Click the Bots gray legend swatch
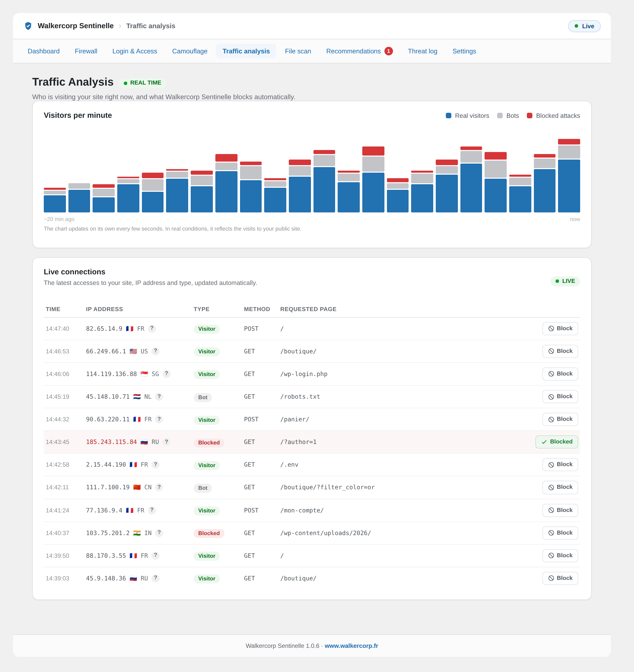Screen dimensions: 634x672 500,116
